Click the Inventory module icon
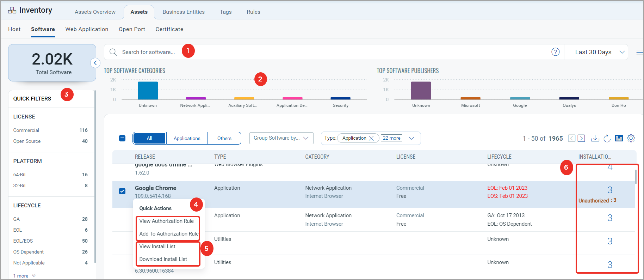Viewport: 644px width, 280px height. [x=12, y=10]
